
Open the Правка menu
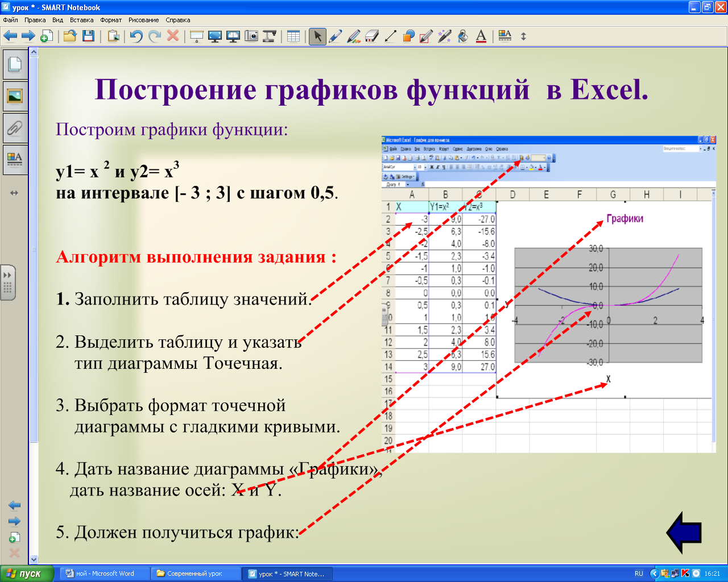pos(35,20)
